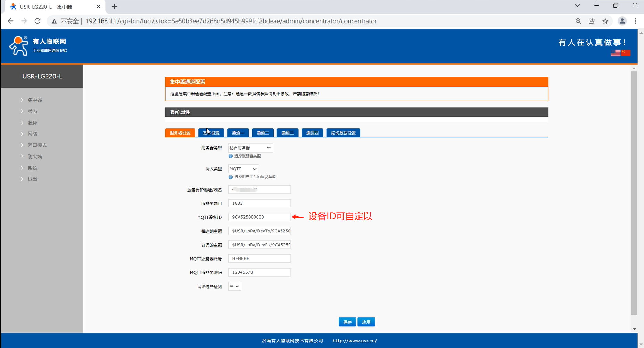This screenshot has height=348, width=644.
Task: Open the 服务器类型 dropdown
Action: (250, 148)
